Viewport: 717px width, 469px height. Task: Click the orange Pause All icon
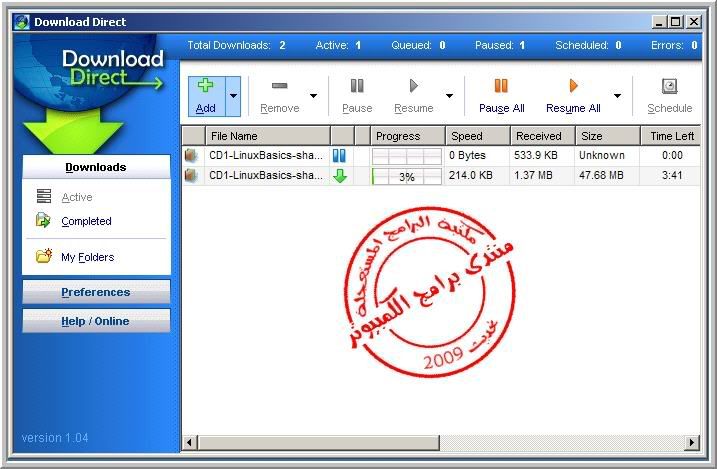[501, 85]
